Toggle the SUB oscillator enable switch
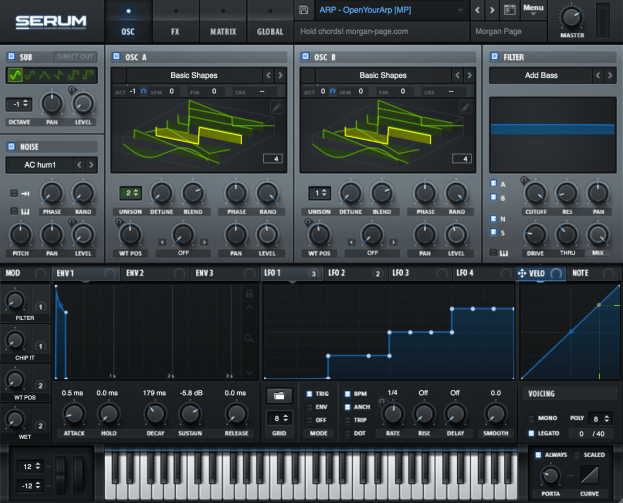This screenshot has height=503, width=623. [x=11, y=56]
